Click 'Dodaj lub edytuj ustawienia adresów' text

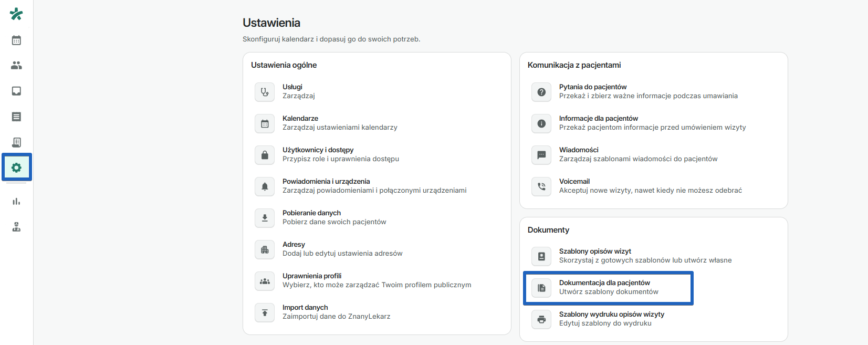pos(342,254)
